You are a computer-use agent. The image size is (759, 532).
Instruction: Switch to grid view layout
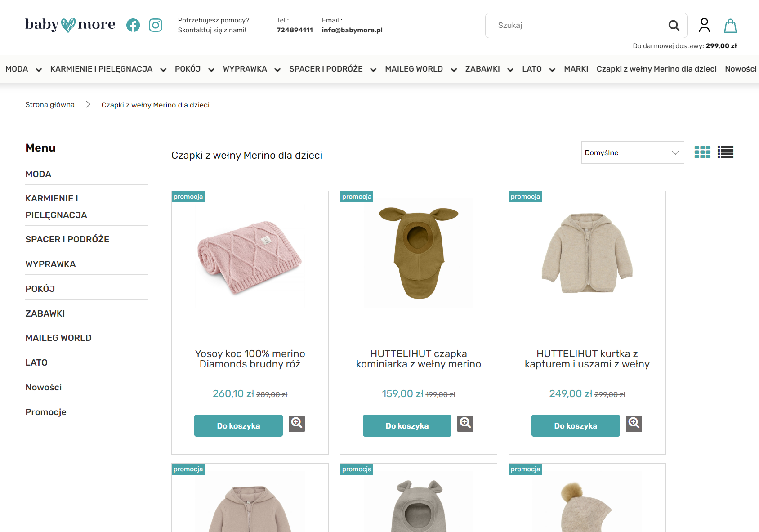coord(702,152)
